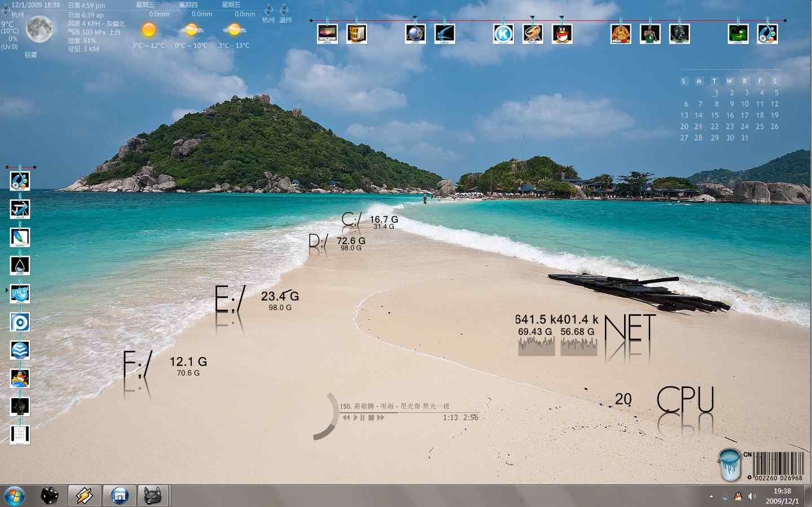Open the taskbar clock showing 19:38
This screenshot has width=812, height=507.
[x=782, y=496]
